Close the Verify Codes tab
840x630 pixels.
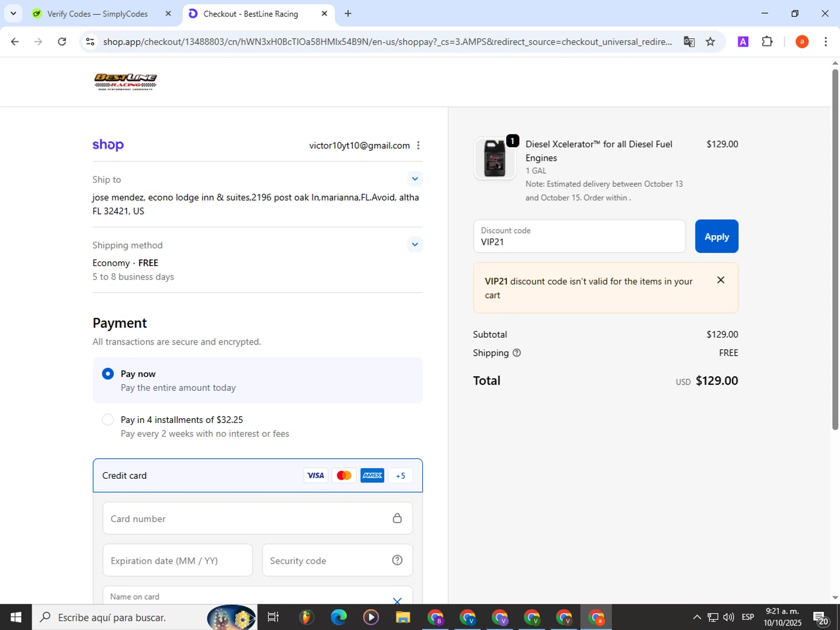pos(168,13)
